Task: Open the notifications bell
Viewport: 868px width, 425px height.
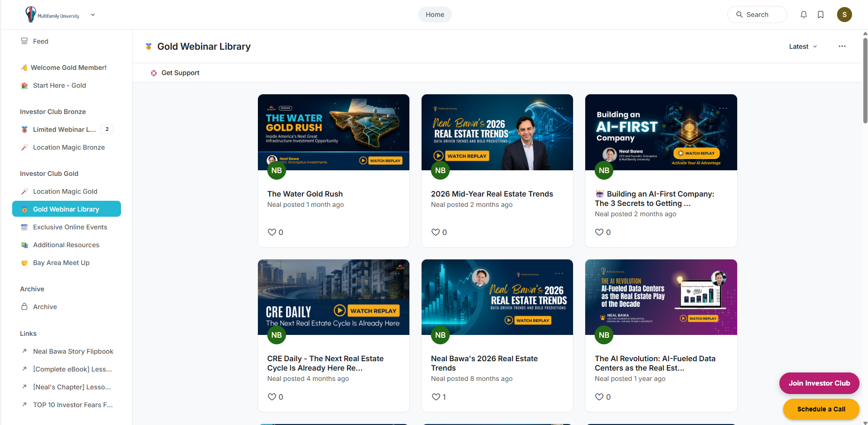Action: pos(803,15)
